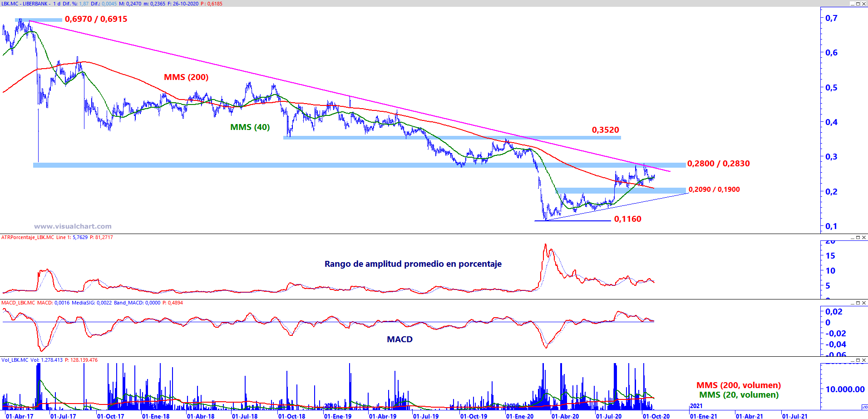Minimize the LBK.MC price chart pane
This screenshot has width=868, height=419.
pyautogui.click(x=852, y=4)
